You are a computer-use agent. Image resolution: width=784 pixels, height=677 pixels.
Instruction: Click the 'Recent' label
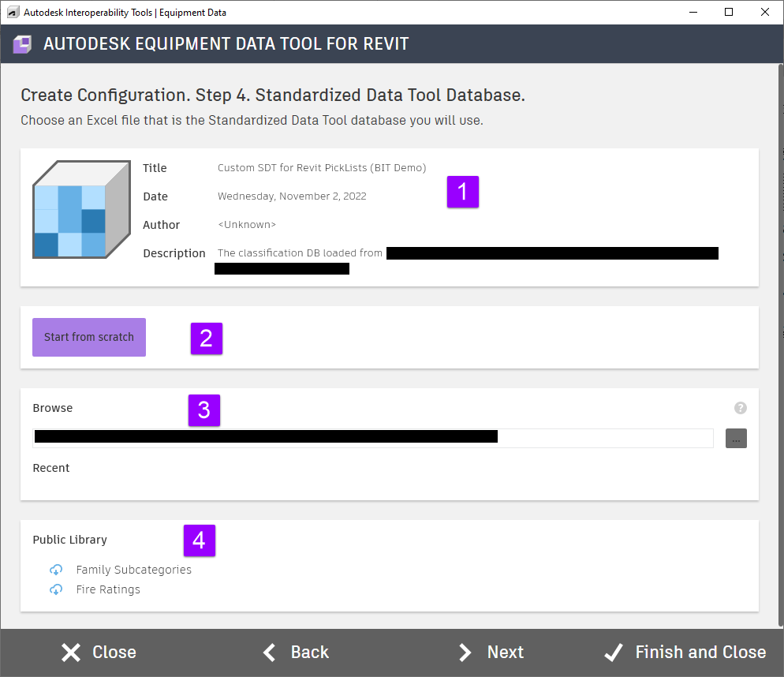tap(51, 469)
